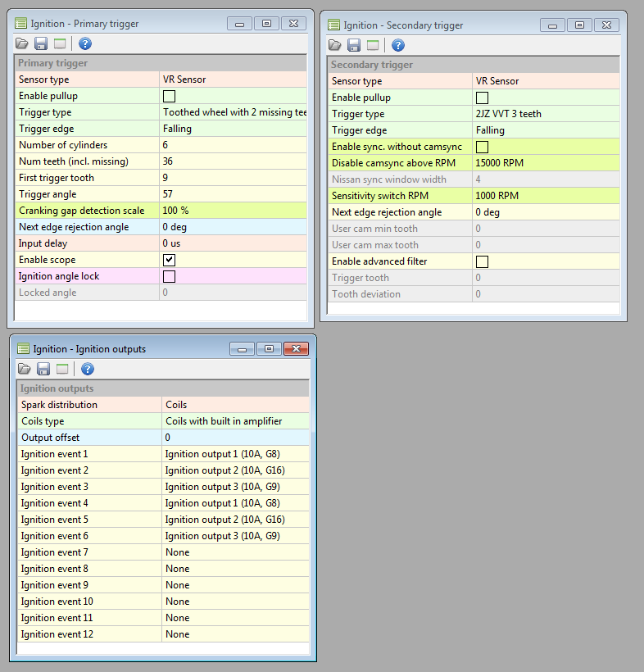Click the Trigger angle value field
The height and width of the screenshot is (672, 644).
pyautogui.click(x=234, y=194)
